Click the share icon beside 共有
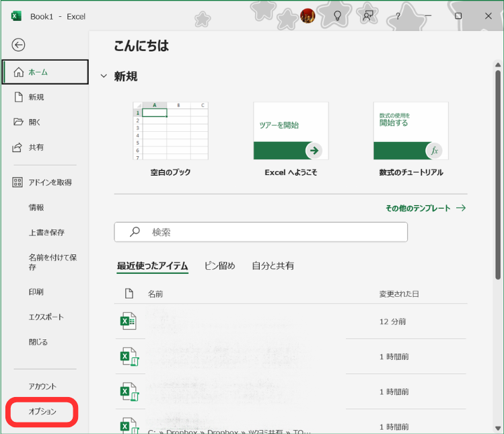 (17, 147)
